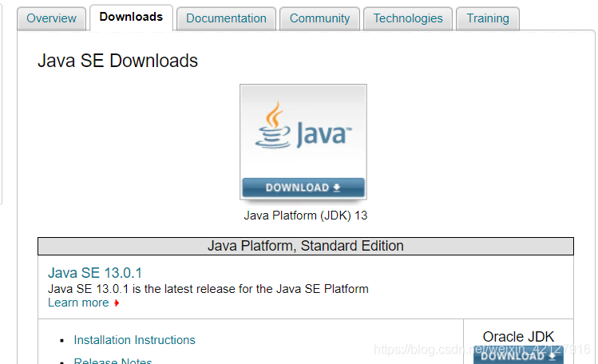Open the Training tab
598x364 pixels.
(x=488, y=18)
